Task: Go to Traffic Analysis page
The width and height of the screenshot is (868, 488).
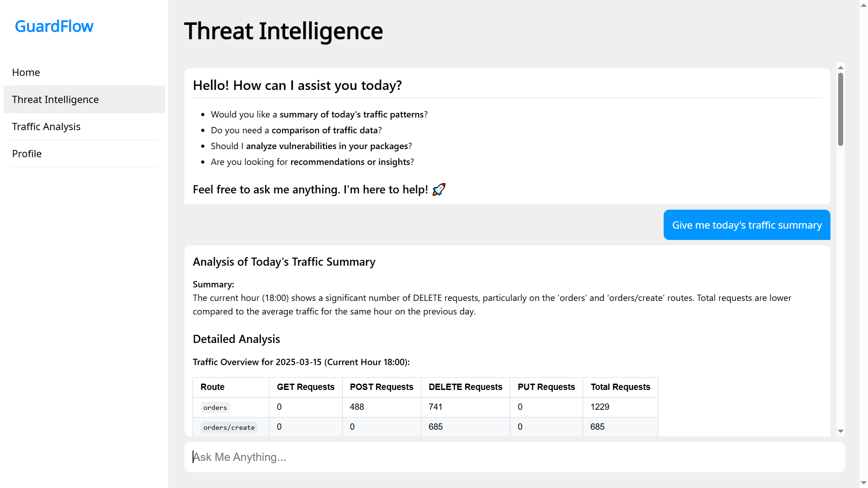Action: 46,127
